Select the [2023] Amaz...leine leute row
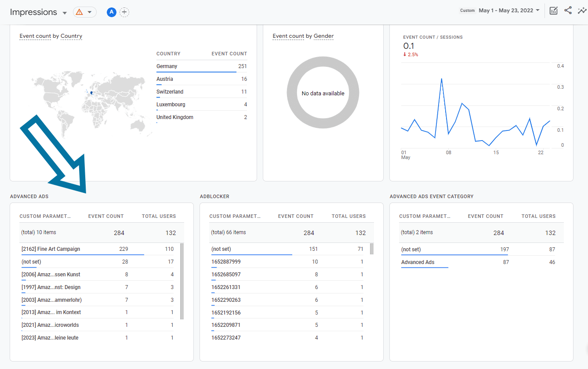 pos(98,338)
